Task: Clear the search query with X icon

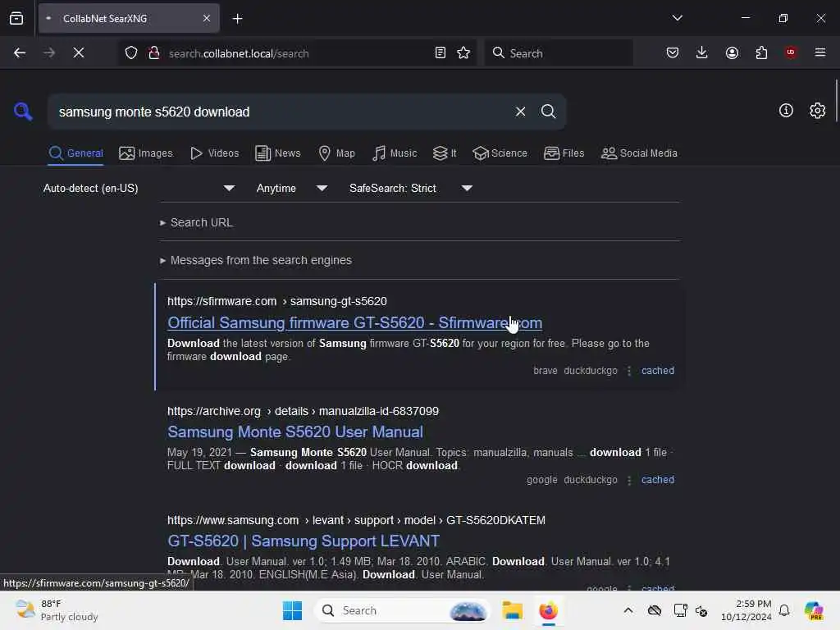Action: 520,112
